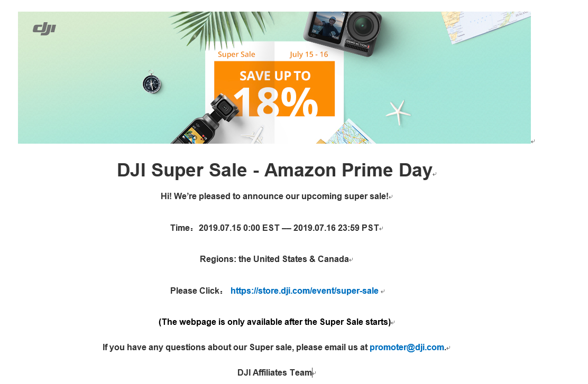
Task: Click the sale time line with 2019.07.15
Action: (x=274, y=228)
